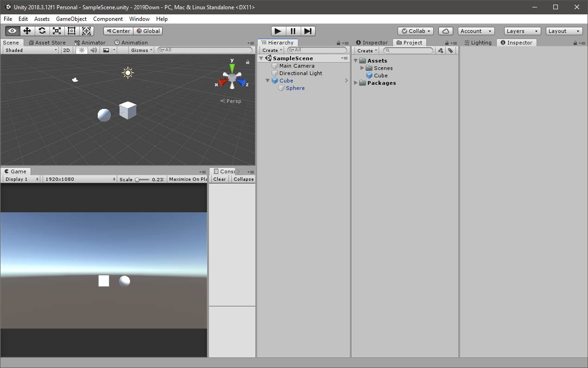The image size is (588, 368).
Task: Toggle 2D view mode in the Scene view
Action: tap(66, 50)
